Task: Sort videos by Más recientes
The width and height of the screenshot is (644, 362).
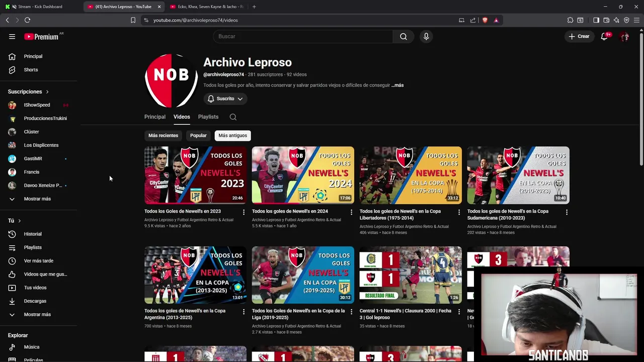Action: [x=163, y=135]
